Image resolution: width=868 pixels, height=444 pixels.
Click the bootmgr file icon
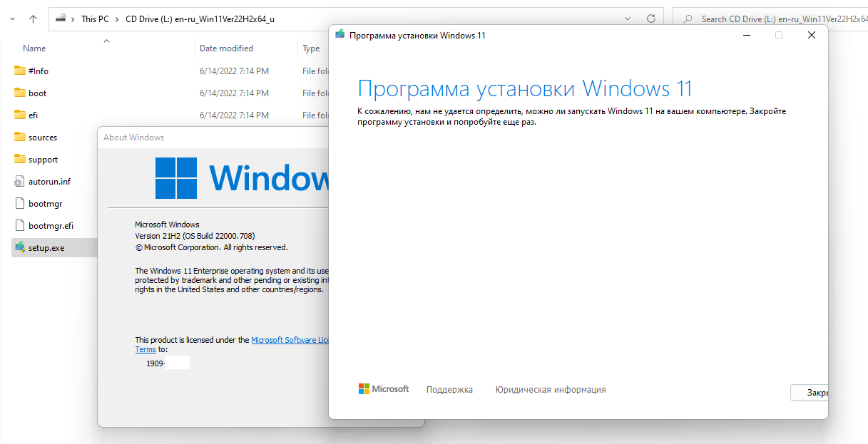click(20, 203)
